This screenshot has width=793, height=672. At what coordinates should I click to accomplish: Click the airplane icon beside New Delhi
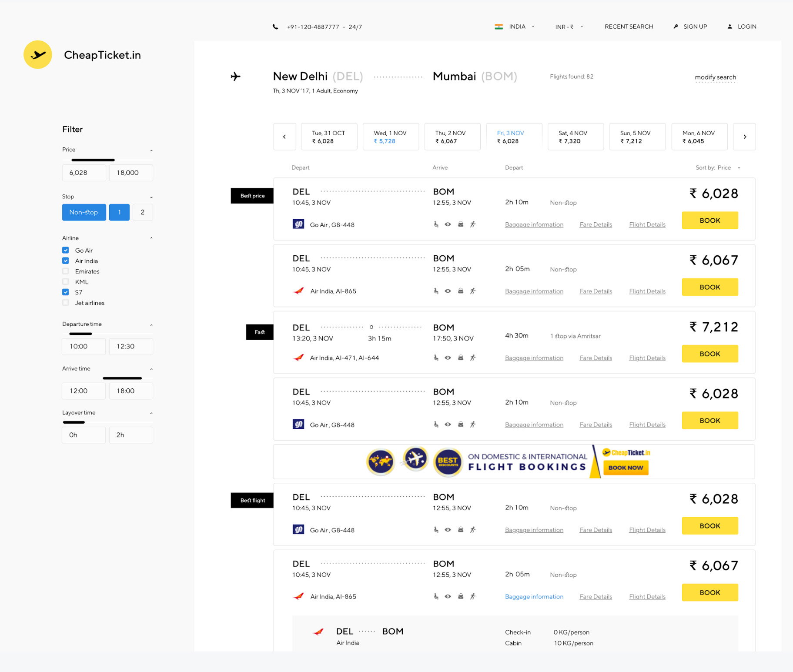(235, 77)
